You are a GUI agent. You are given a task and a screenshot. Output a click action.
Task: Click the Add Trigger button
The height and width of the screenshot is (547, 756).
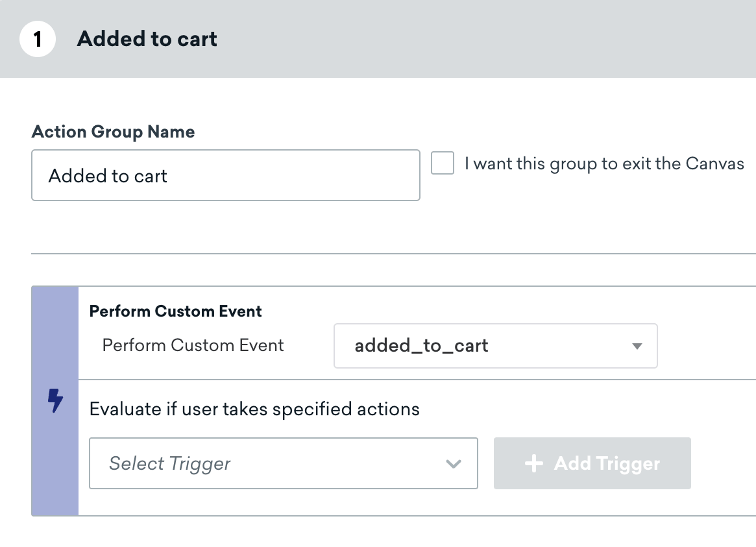pos(592,463)
